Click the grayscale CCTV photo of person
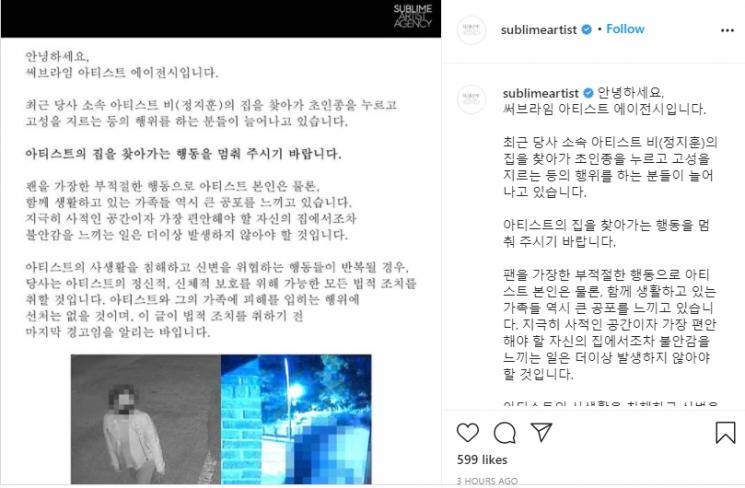This screenshot has height=488, width=745. point(146,419)
